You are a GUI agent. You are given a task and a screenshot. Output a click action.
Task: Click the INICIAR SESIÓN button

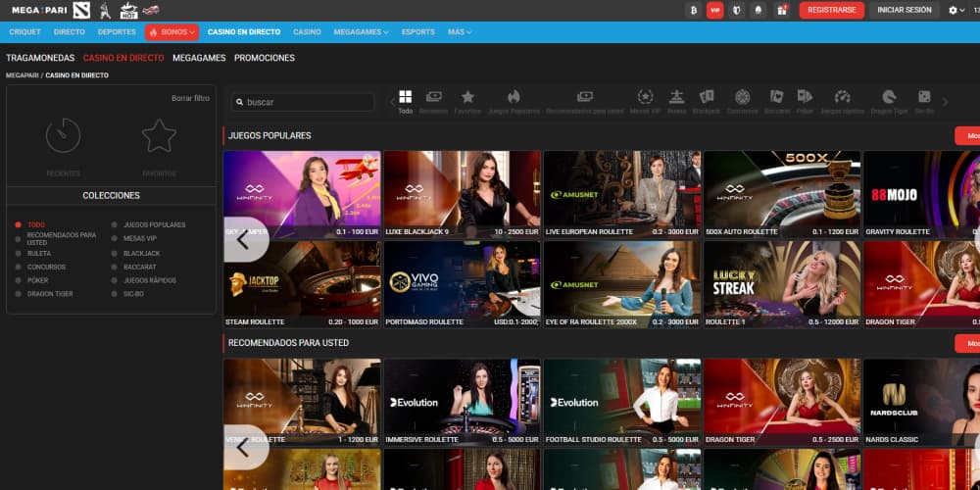905,10
